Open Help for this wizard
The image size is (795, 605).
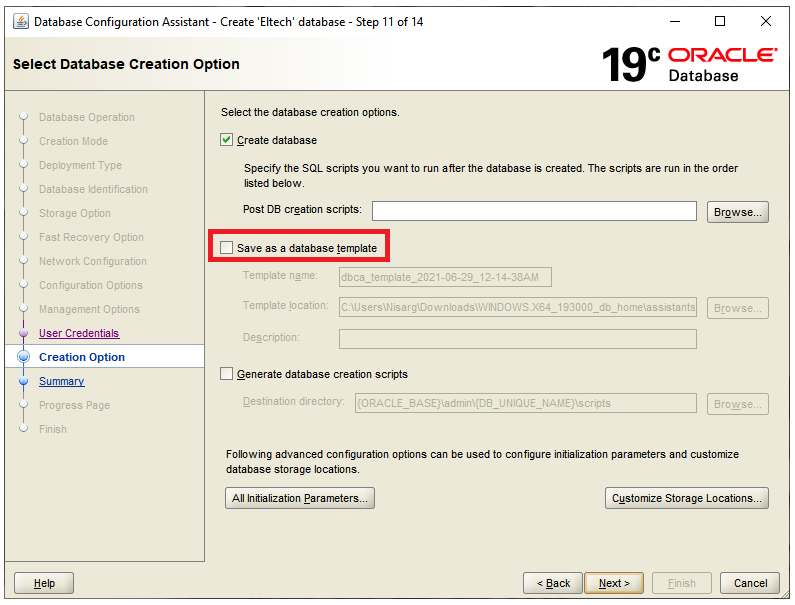tap(44, 583)
